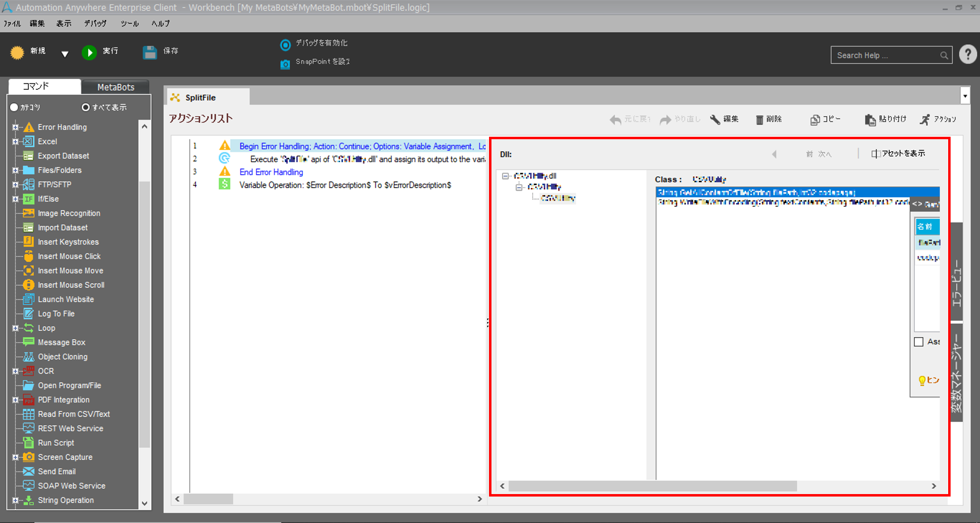Image resolution: width=980 pixels, height=523 pixels.
Task: Click the やり直し redo button
Action: coord(680,119)
